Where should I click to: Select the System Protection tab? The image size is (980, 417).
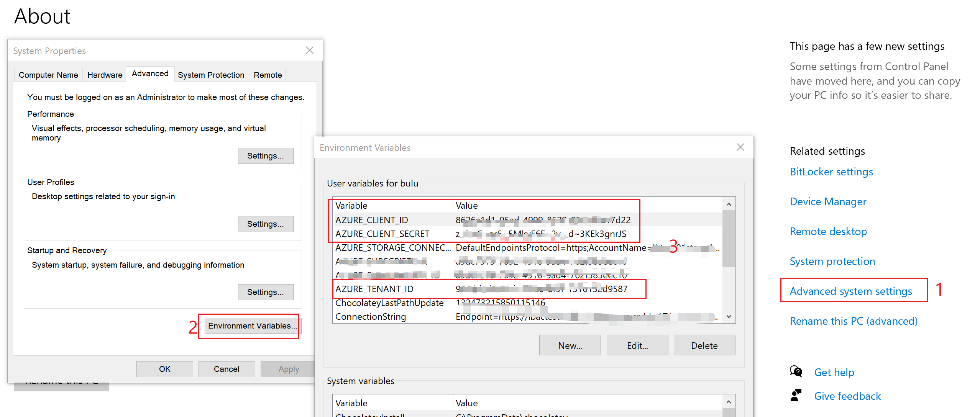pyautogui.click(x=211, y=75)
